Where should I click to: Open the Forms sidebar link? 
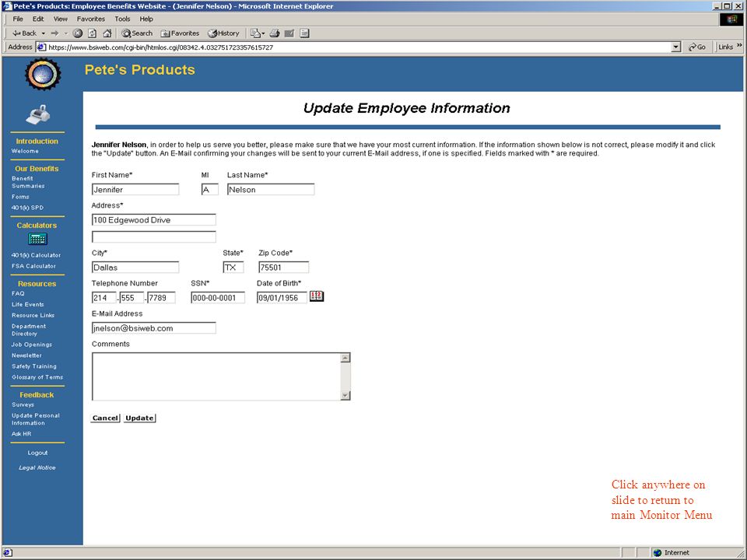pos(20,197)
